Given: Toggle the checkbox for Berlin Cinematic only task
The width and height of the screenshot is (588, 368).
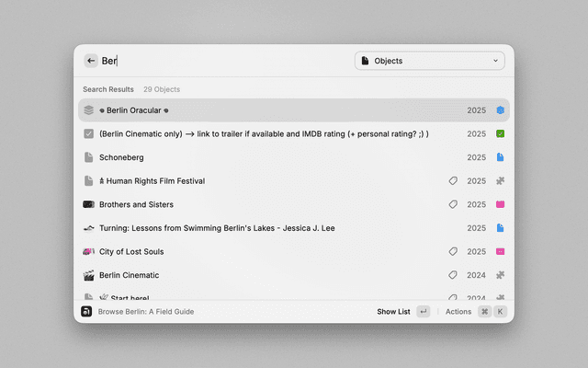Looking at the screenshot, I should (x=89, y=133).
